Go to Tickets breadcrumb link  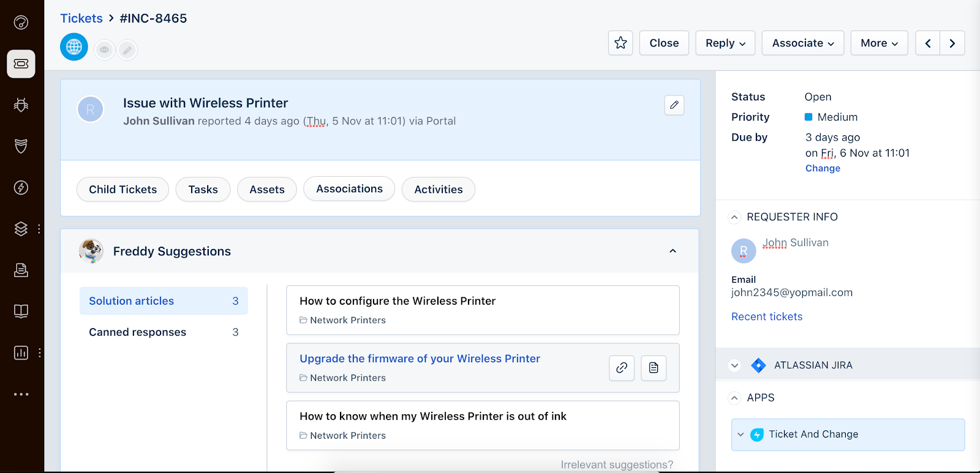tap(81, 18)
